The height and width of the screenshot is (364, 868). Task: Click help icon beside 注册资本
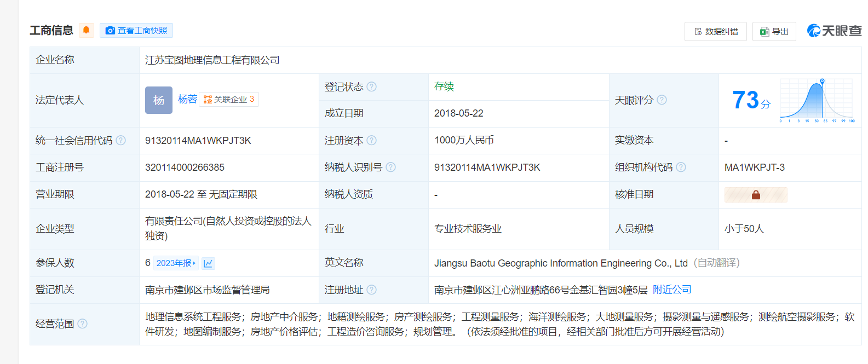coord(371,140)
